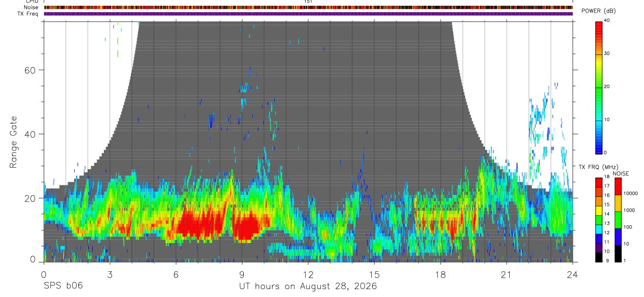644x297 pixels.
Task: Pick the blue 0 dB end of power colorbar
Action: pos(599,150)
